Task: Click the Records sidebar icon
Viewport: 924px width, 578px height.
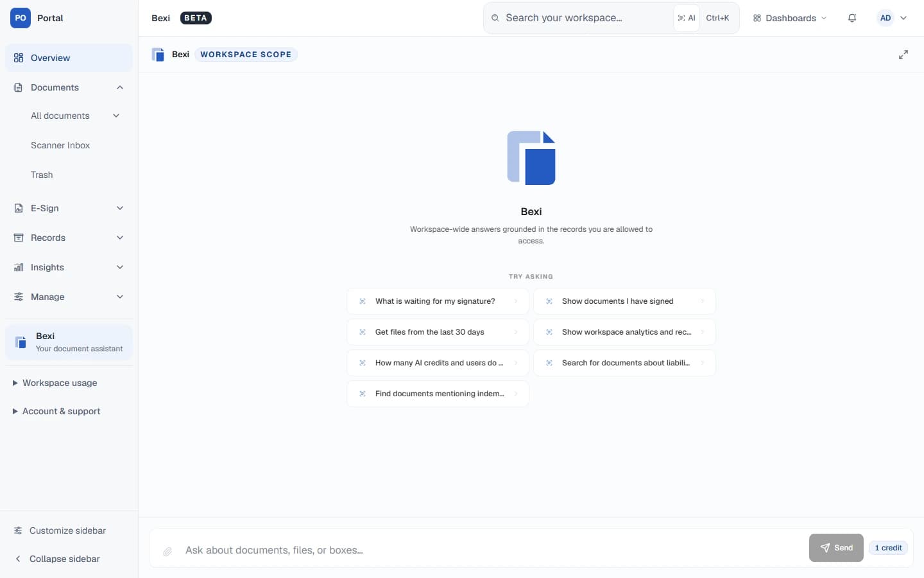Action: click(x=19, y=238)
